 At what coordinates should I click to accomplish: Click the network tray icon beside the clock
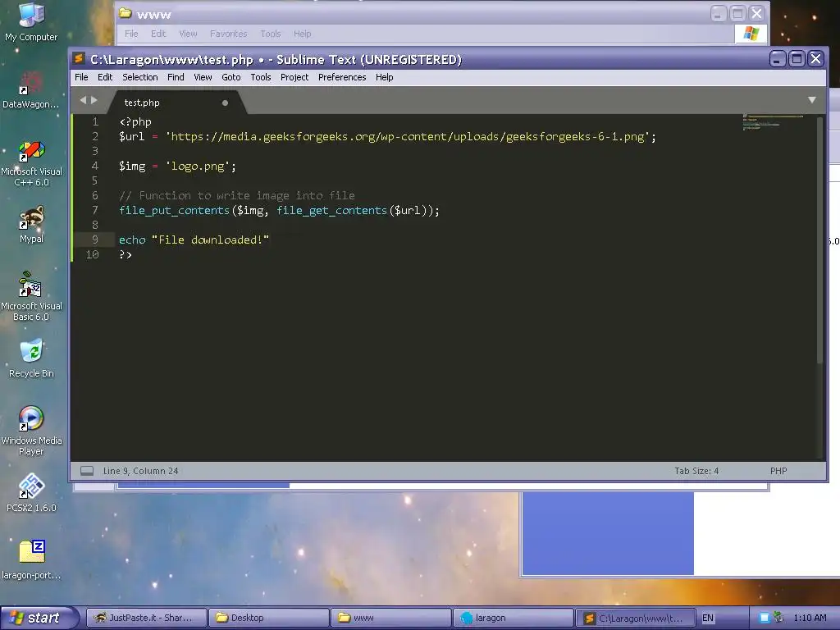point(779,618)
